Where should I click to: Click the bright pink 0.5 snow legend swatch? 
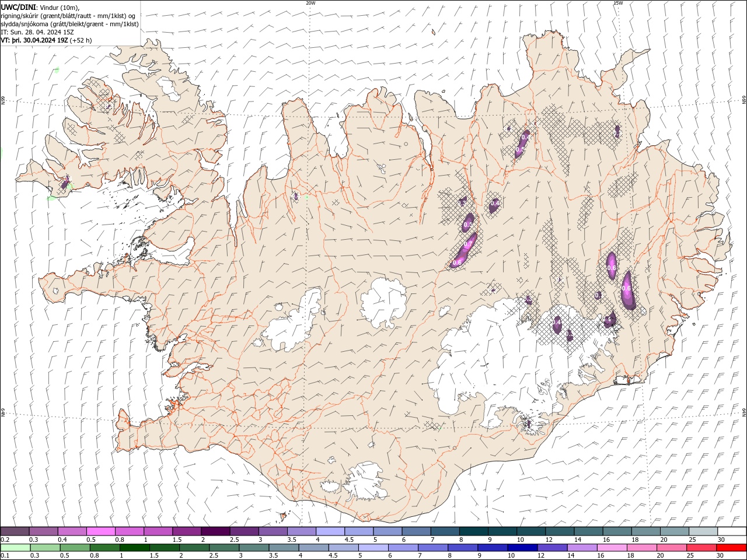(100, 531)
